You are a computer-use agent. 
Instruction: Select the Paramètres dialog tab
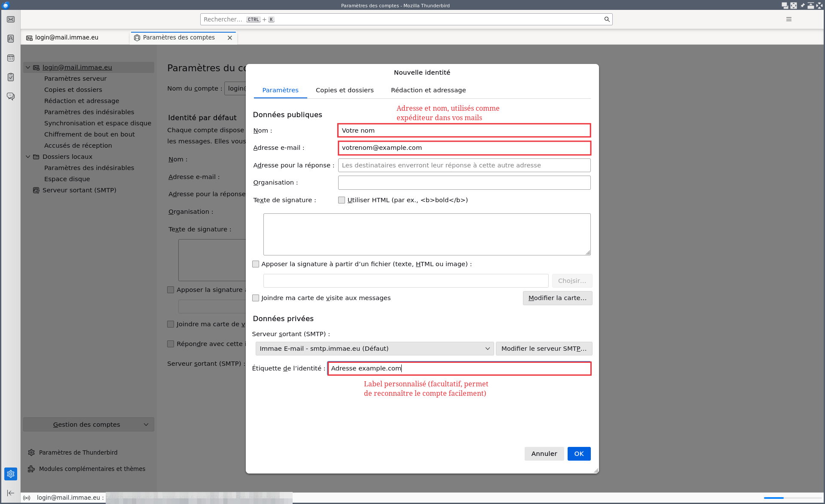280,90
